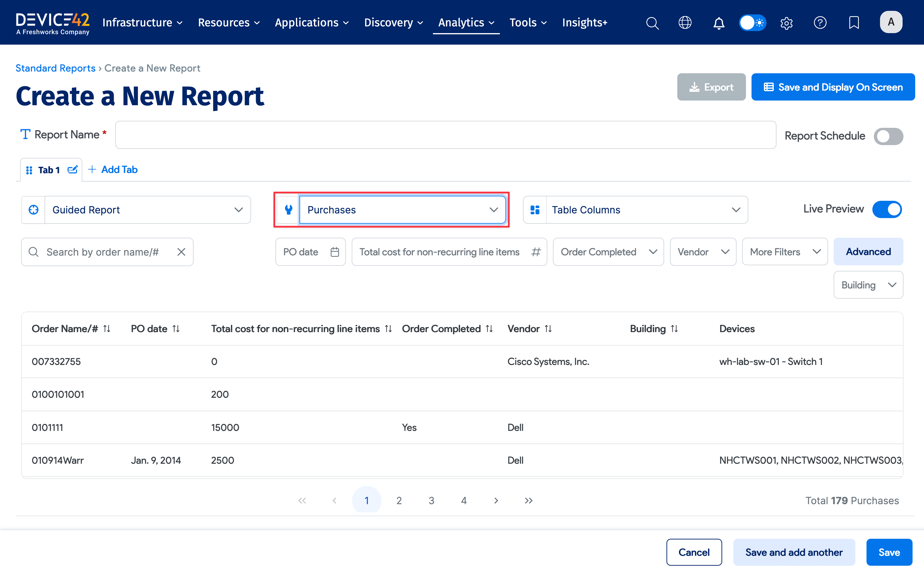Switch to Tab 1
Viewport: 924px width, 571px height.
(48, 169)
